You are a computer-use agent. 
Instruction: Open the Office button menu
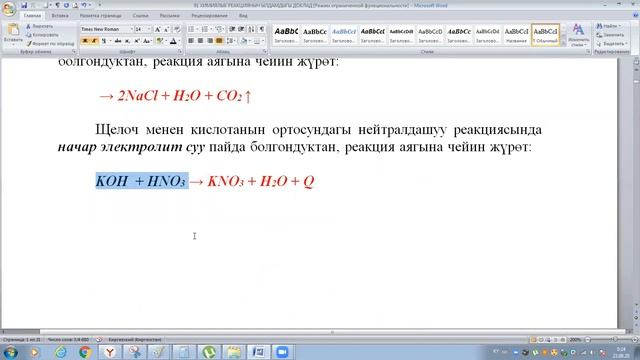click(9, 8)
